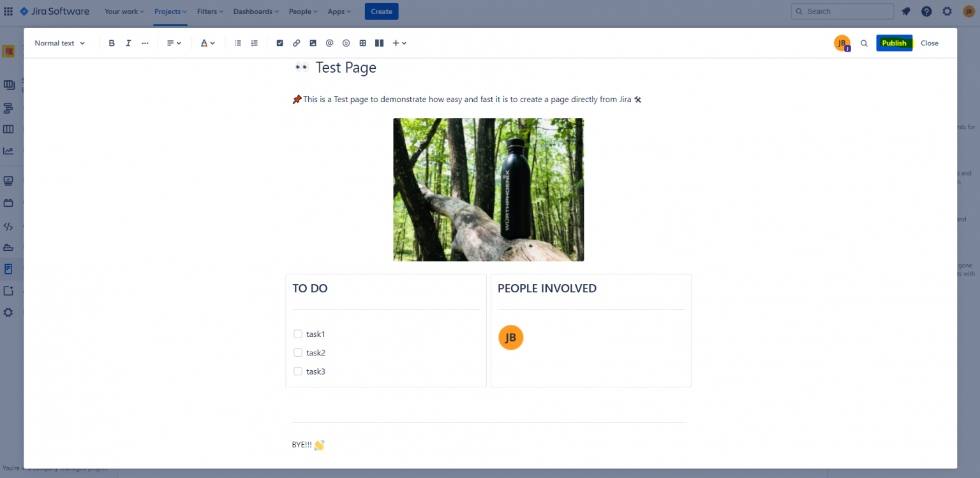Tick the checkbox next to task3
Viewport: 980px width, 478px height.
coord(297,371)
